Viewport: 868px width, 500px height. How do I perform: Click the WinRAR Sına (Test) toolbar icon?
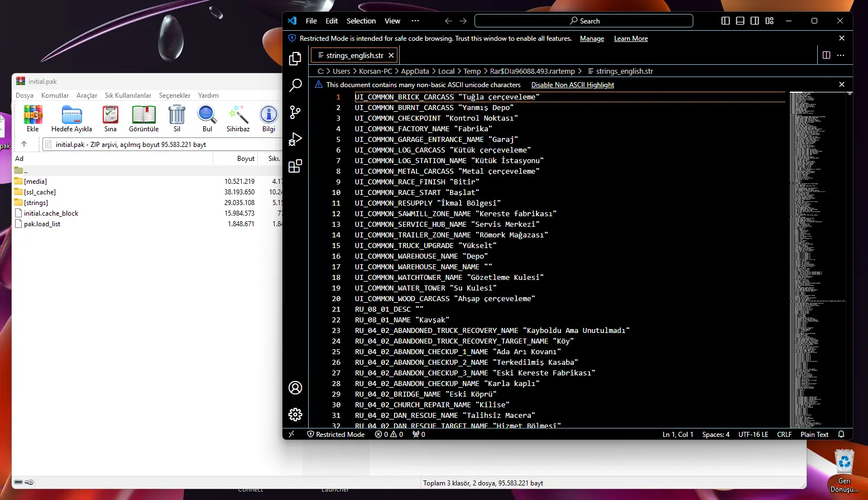pos(111,118)
